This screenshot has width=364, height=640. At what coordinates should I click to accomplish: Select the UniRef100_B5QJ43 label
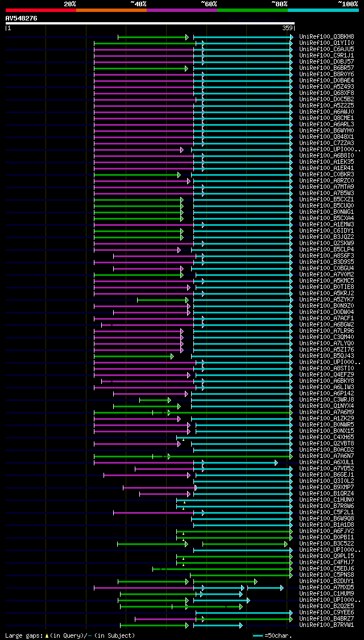tap(326, 356)
